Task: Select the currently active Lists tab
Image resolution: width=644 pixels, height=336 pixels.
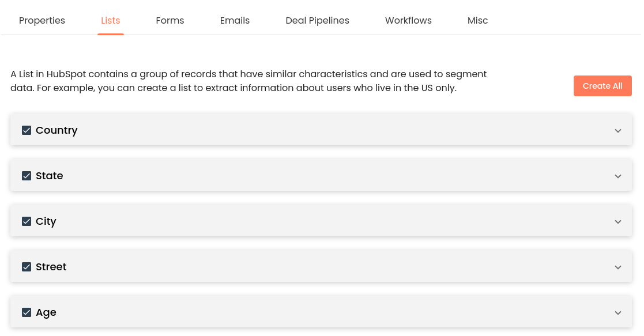Action: coord(110,20)
